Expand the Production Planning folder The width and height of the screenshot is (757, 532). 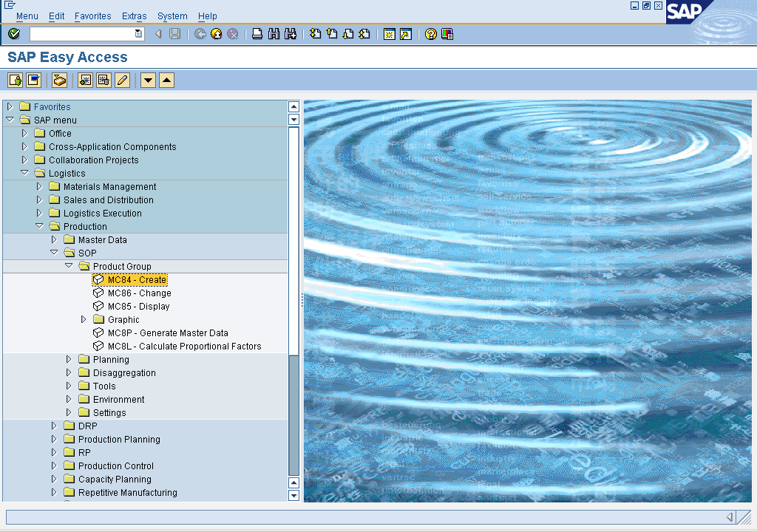[54, 439]
